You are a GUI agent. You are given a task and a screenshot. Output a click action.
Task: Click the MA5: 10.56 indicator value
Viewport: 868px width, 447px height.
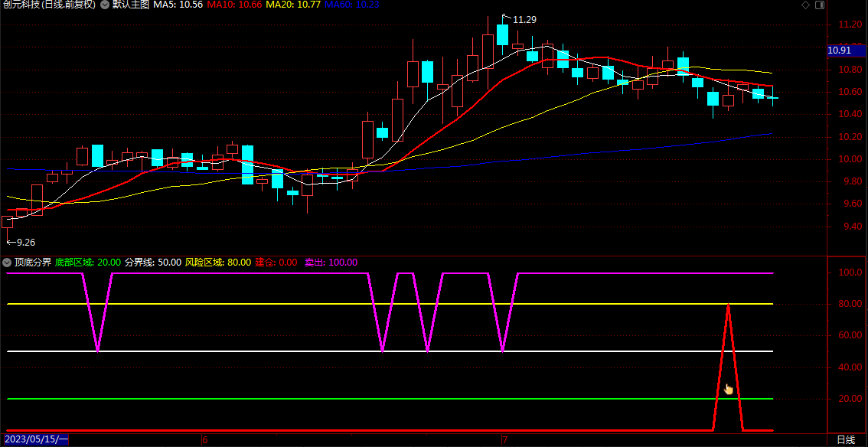(178, 5)
